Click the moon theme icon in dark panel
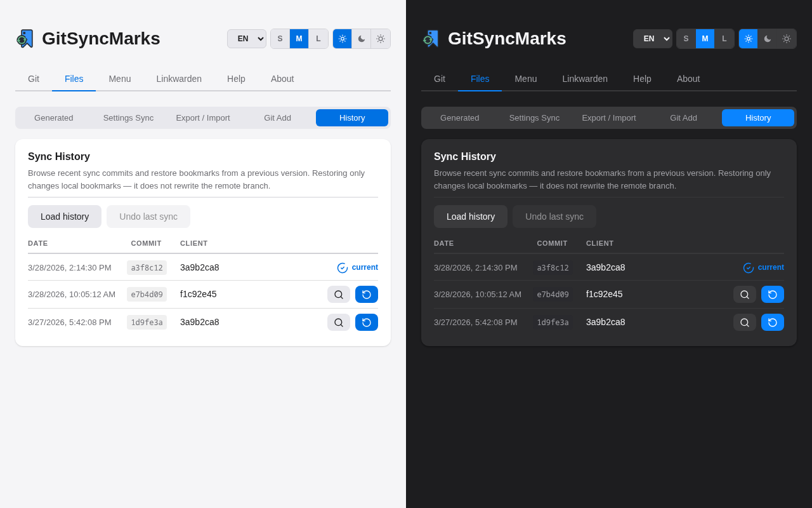This screenshot has width=812, height=508. pos(768,39)
